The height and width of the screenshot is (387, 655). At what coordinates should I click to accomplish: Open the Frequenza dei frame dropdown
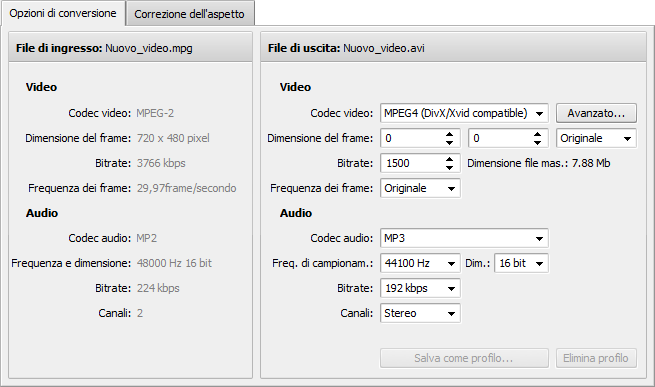click(x=420, y=188)
